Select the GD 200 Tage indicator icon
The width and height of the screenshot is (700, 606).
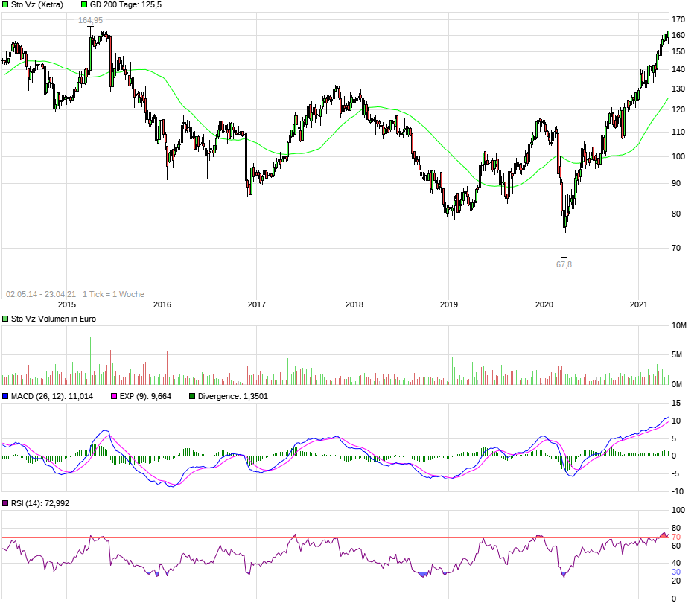pos(84,4)
